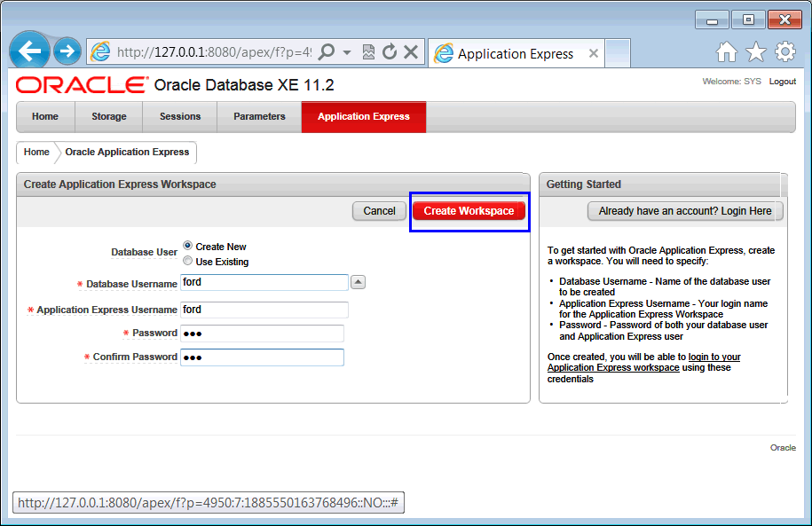Open the Storage tab

pos(109,116)
